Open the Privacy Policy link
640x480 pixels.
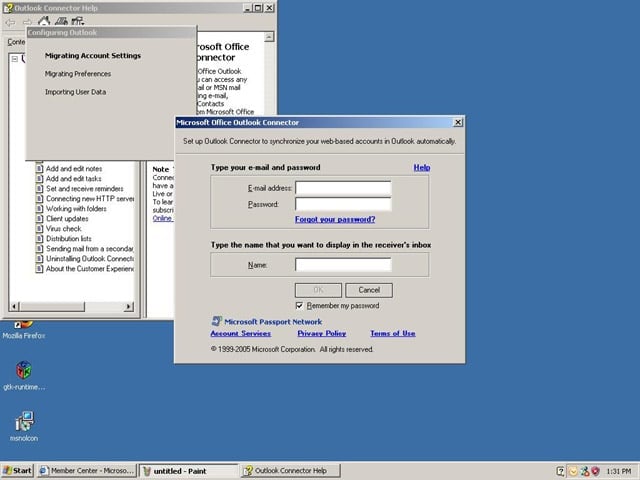[x=322, y=333]
